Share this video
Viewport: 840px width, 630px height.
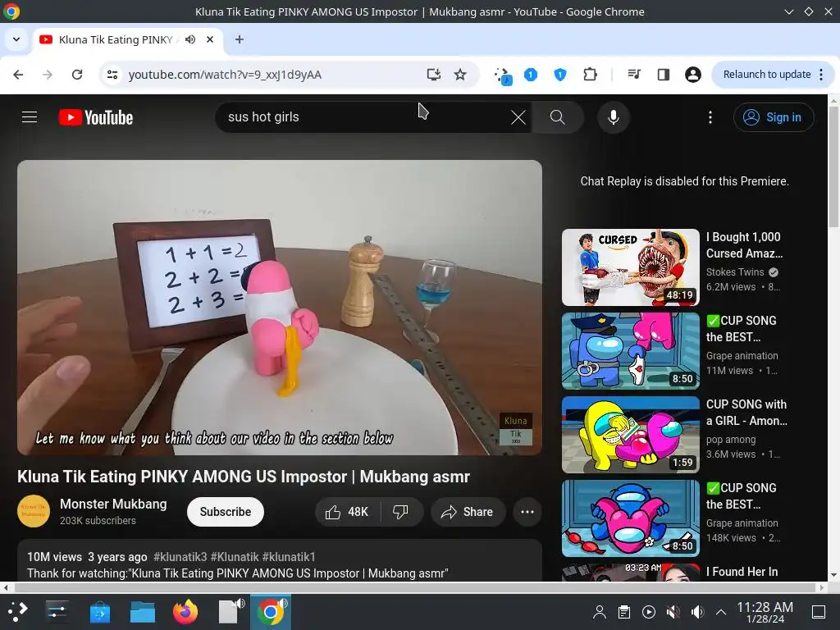[x=468, y=512]
